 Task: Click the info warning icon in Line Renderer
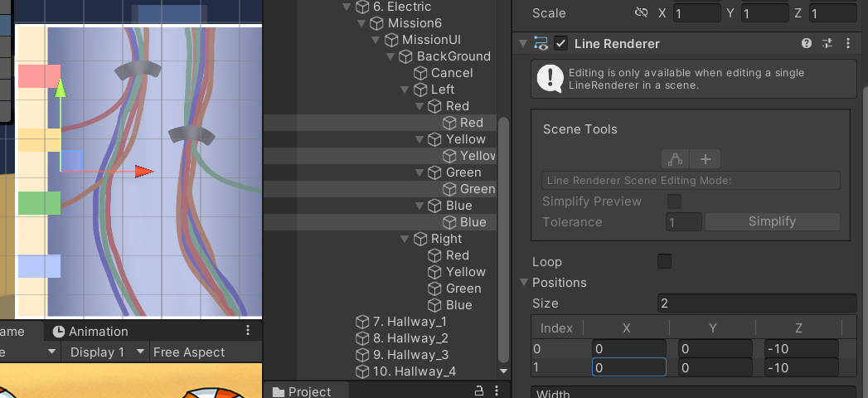[550, 79]
